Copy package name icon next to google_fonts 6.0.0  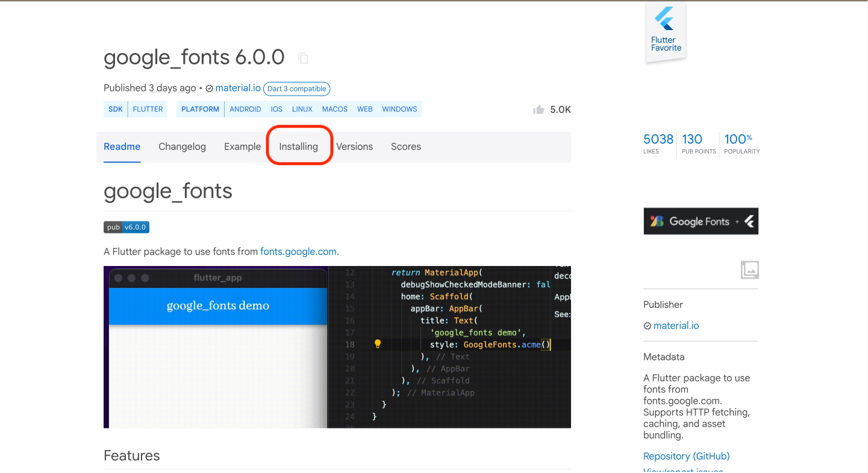pos(304,58)
